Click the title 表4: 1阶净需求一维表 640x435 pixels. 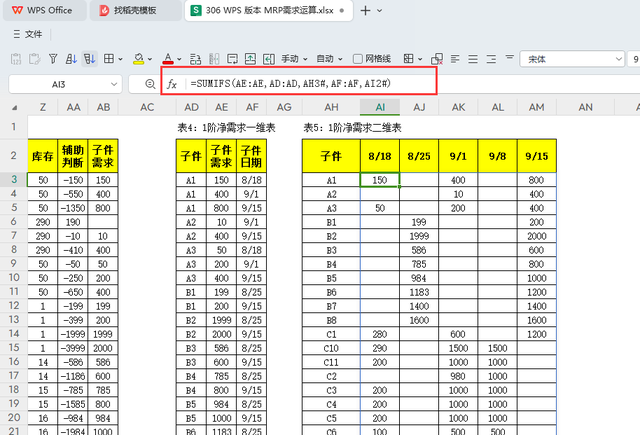[226, 128]
